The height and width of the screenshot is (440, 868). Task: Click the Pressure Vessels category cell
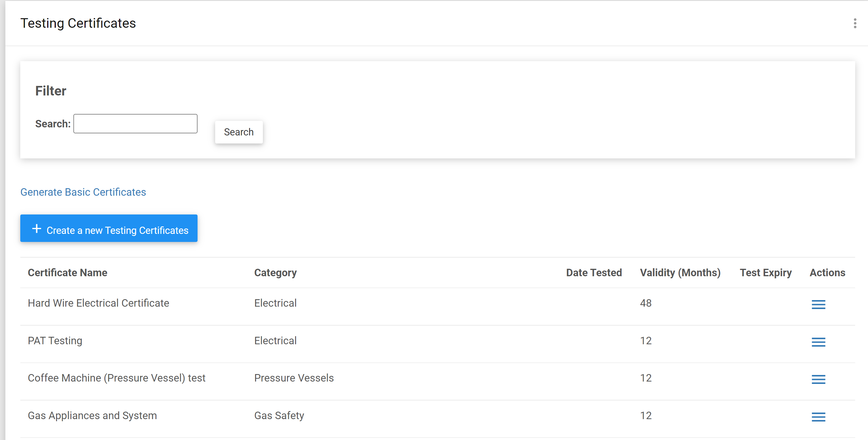(294, 378)
